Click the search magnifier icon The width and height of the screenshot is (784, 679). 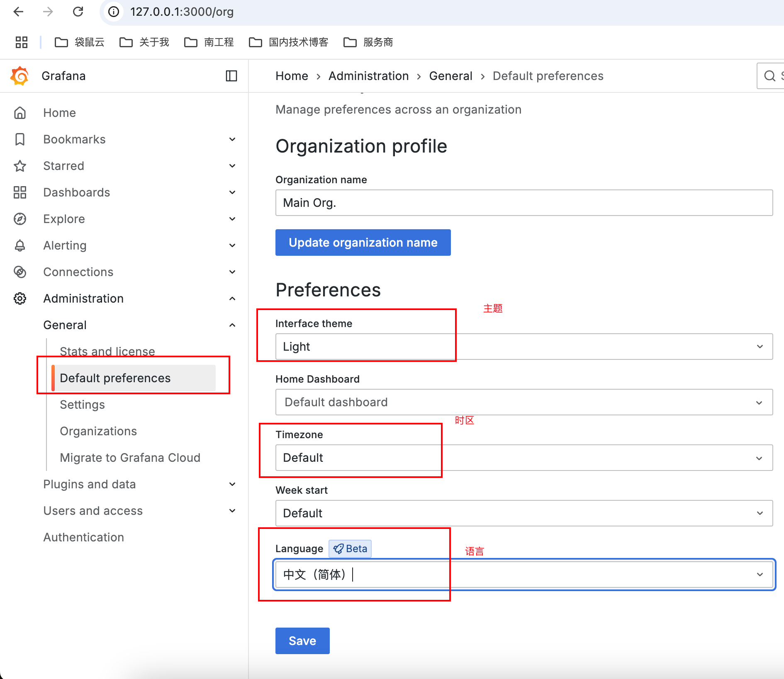pyautogui.click(x=770, y=76)
